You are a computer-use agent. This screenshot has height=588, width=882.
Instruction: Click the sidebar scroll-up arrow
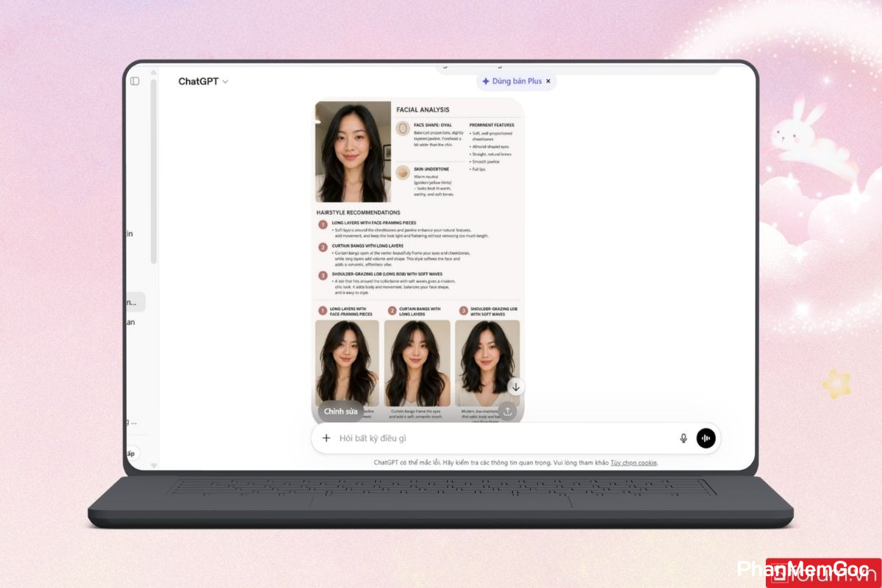click(154, 73)
